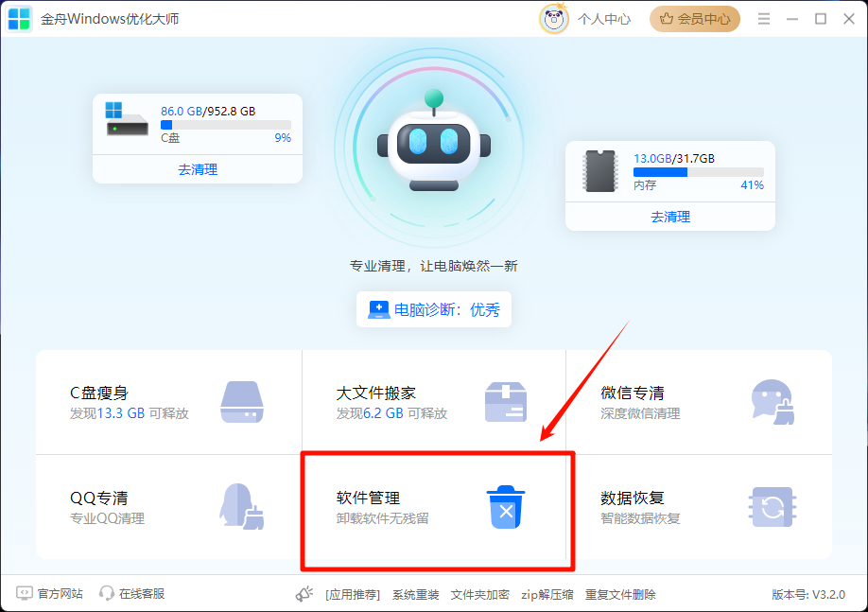Click the 专业QQ清理 subtitle
Viewport: 868px width, 612px height.
[x=107, y=518]
